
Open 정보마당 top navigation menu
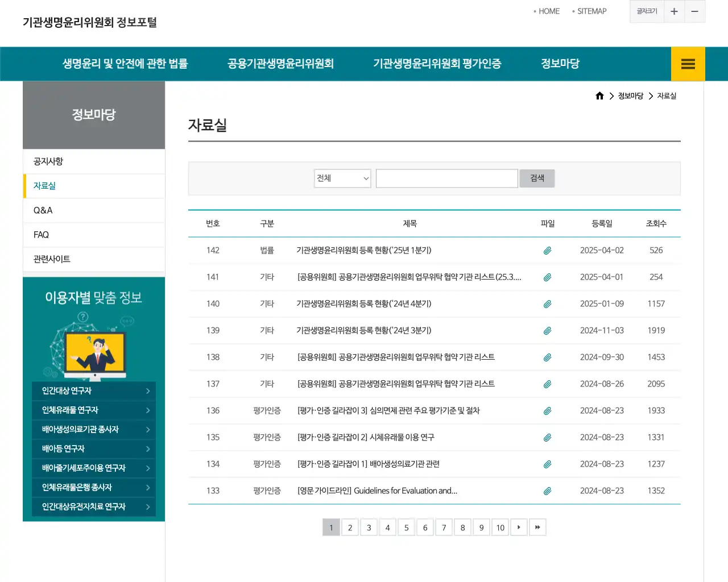point(560,64)
